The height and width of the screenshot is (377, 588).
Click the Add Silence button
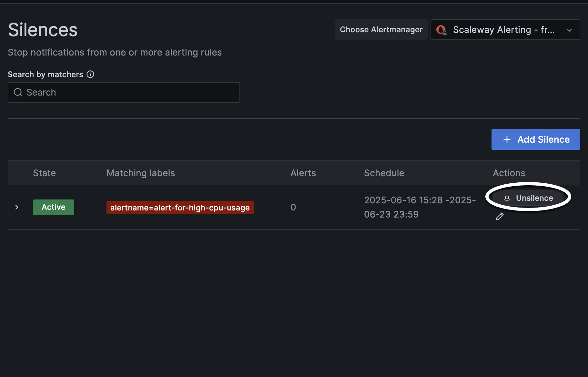535,139
